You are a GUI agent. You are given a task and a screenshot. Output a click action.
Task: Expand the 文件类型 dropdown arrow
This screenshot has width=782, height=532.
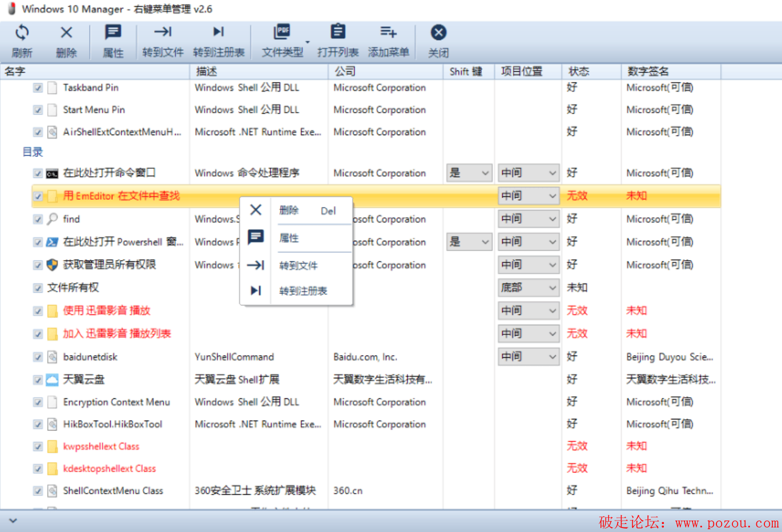point(308,42)
